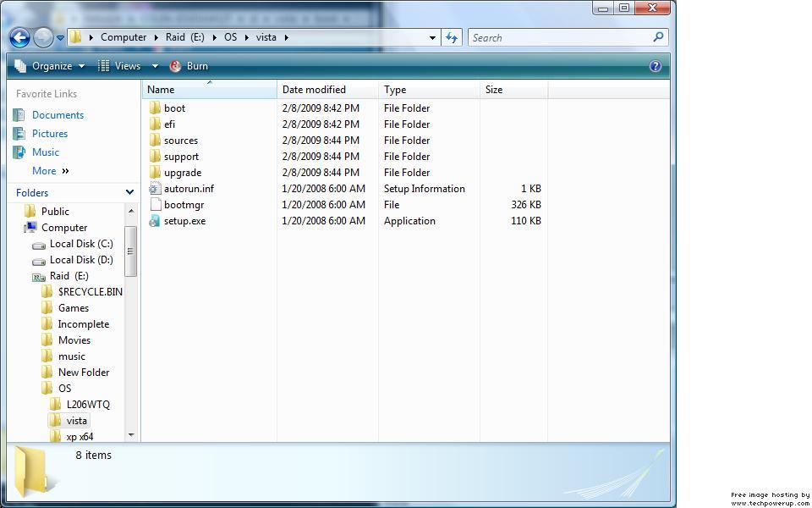Screen dimensions: 812x508
Task: Select Raid (E:) drive in tree
Action: tap(69, 276)
